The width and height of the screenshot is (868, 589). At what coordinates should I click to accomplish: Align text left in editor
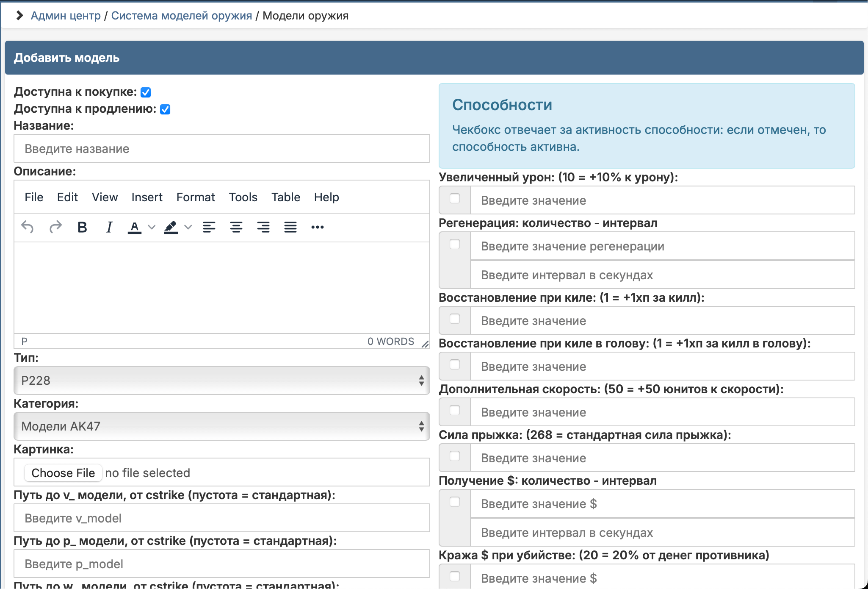pyautogui.click(x=209, y=227)
